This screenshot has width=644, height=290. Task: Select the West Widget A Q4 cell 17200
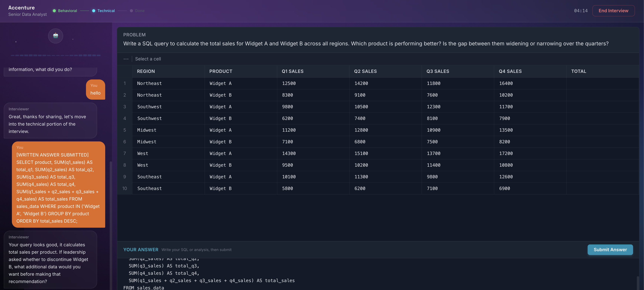tap(506, 153)
